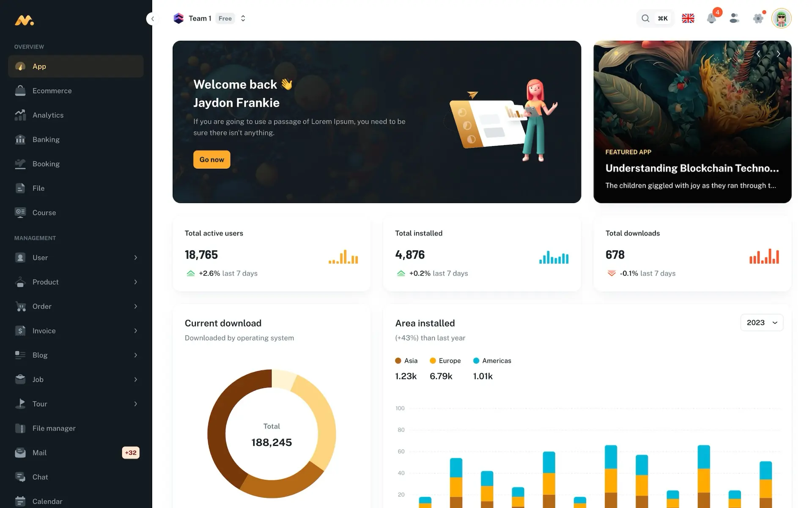Viewport: 812px width, 508px height.
Task: Expand the Invoice section chevron
Action: pos(136,331)
